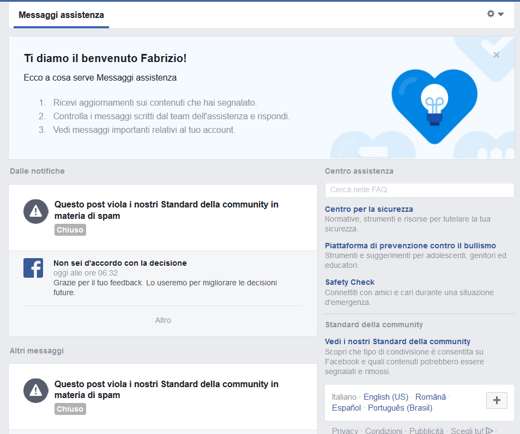520x434 pixels.
Task: Switch language to Español
Action: click(x=346, y=408)
